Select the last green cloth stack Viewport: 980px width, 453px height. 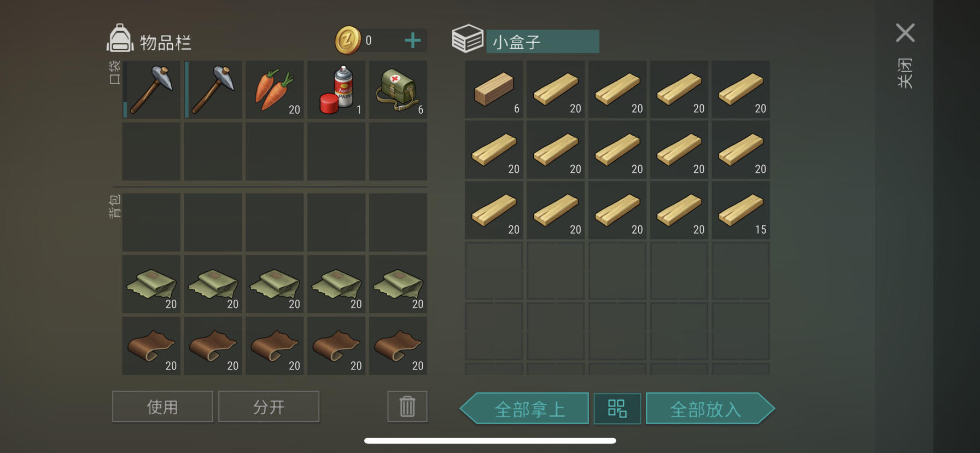click(x=398, y=284)
